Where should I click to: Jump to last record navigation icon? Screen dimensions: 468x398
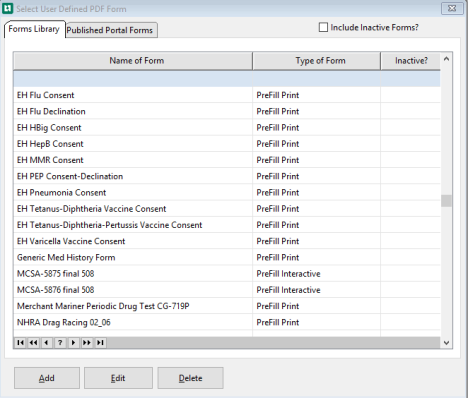pyautogui.click(x=100, y=343)
